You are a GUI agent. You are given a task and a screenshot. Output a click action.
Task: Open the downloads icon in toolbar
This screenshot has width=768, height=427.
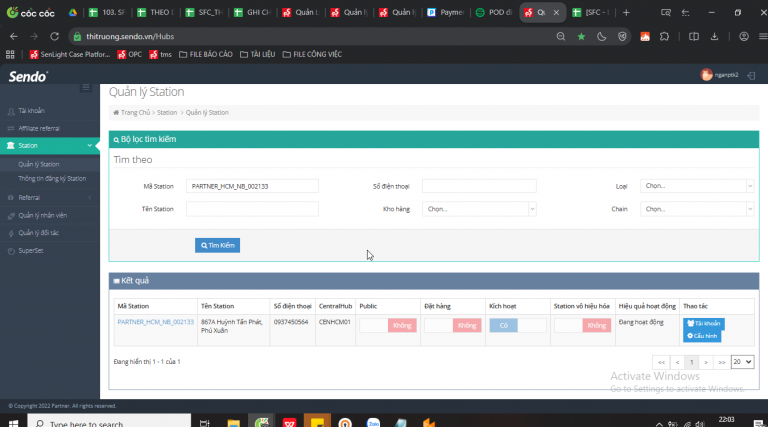pyautogui.click(x=715, y=37)
